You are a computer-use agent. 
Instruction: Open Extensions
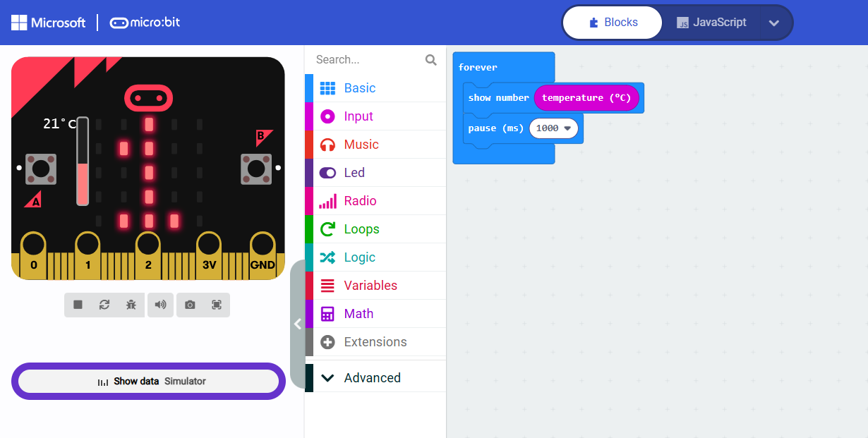coord(375,342)
